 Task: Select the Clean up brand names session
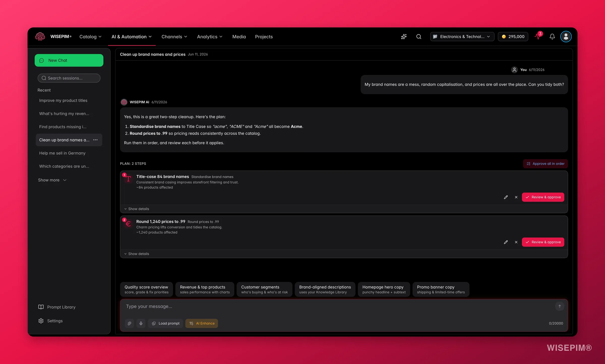(x=64, y=140)
